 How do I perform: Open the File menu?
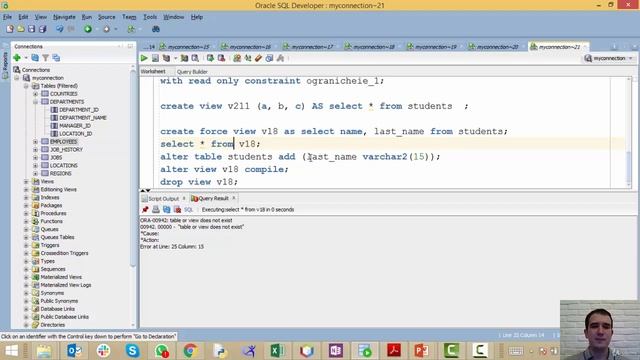click(7, 17)
